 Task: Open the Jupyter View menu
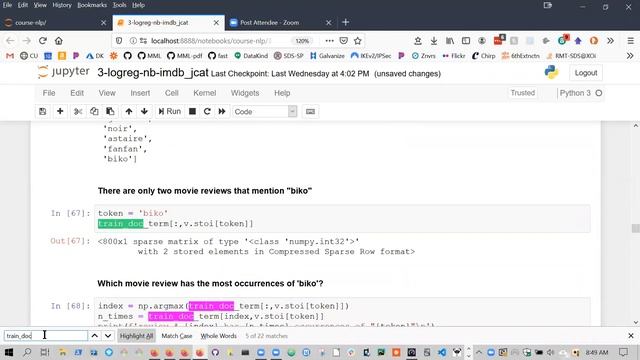pos(107,93)
